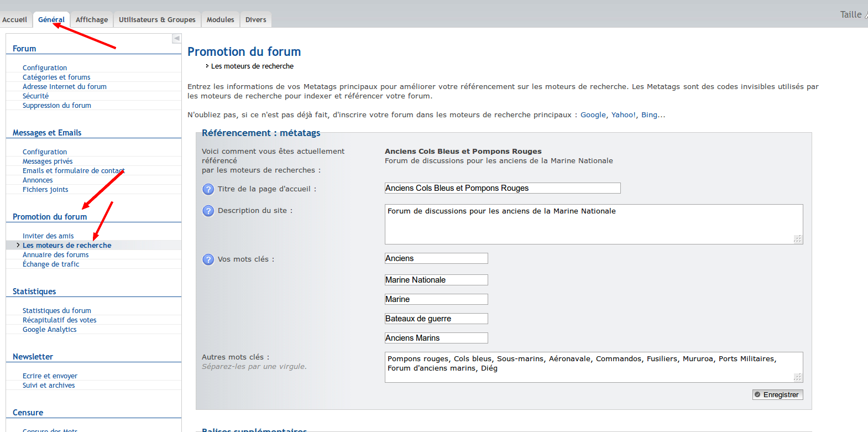
Task: Select Les moteurs de recherche in sidebar
Action: click(67, 246)
